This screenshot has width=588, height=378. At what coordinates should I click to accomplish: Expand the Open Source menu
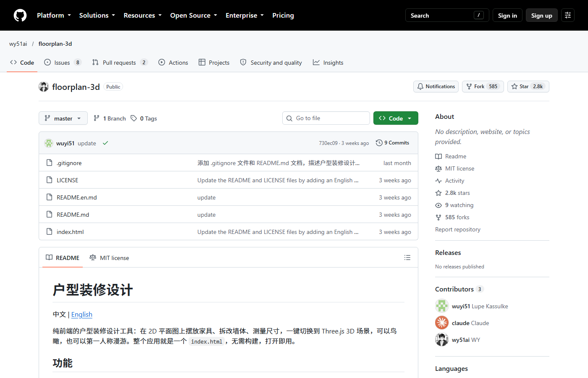pos(194,15)
